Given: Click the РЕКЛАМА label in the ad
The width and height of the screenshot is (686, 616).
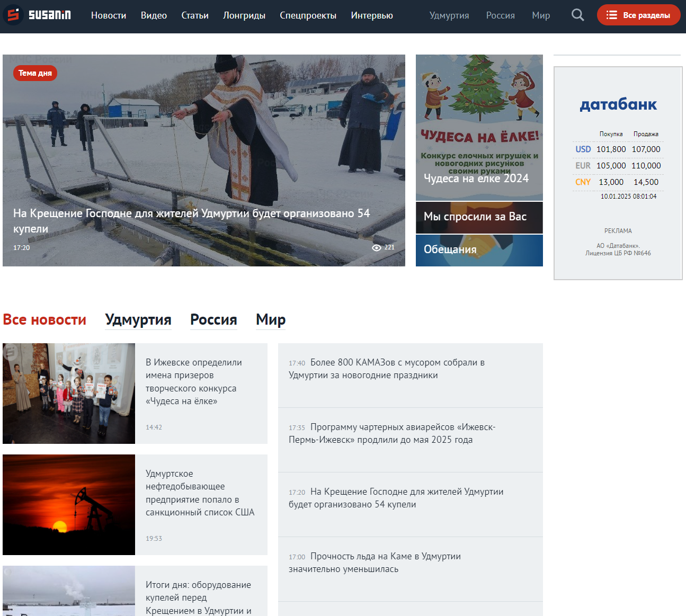Looking at the screenshot, I should 618,231.
